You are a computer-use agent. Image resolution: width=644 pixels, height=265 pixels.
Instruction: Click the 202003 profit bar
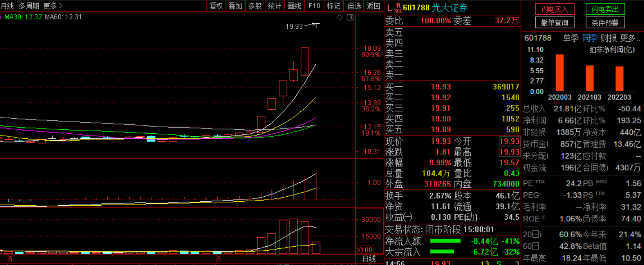(560, 73)
